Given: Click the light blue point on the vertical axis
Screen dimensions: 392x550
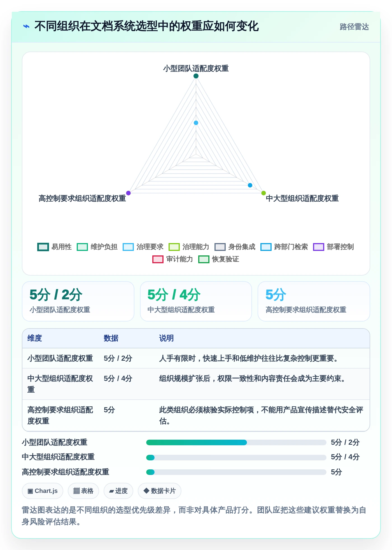Looking at the screenshot, I should tap(196, 123).
